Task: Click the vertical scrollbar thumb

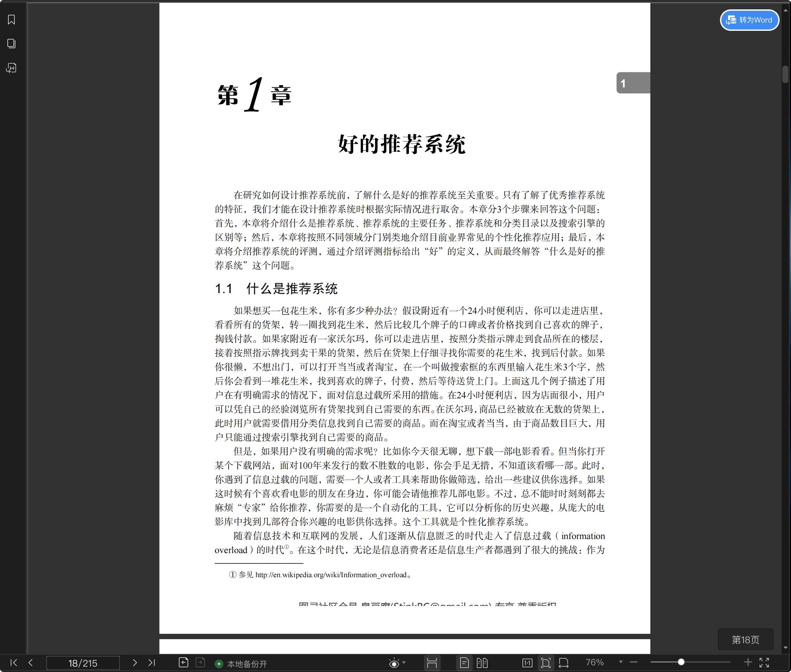Action: click(785, 74)
